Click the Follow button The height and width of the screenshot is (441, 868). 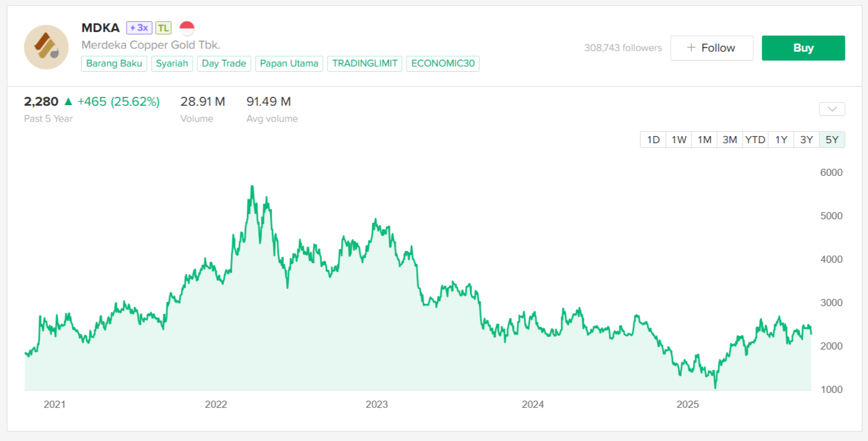[x=712, y=48]
